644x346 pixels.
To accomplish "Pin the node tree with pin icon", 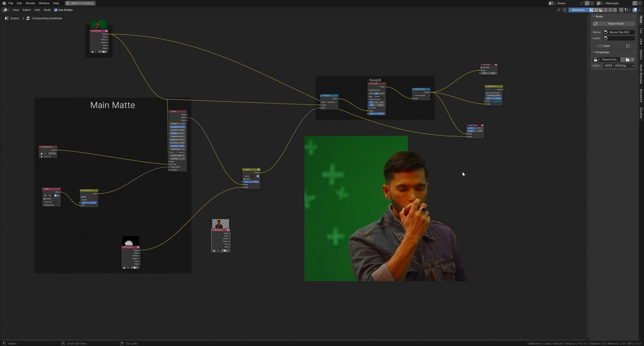I will [558, 10].
